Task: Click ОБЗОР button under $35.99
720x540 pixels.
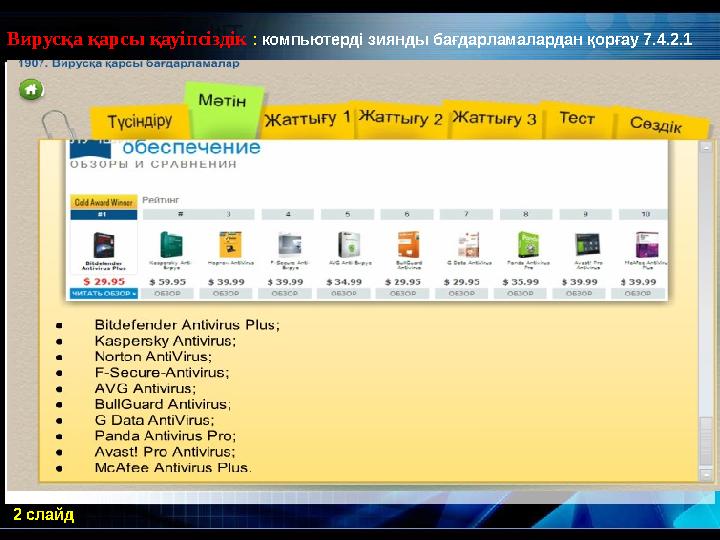Action: (520, 293)
